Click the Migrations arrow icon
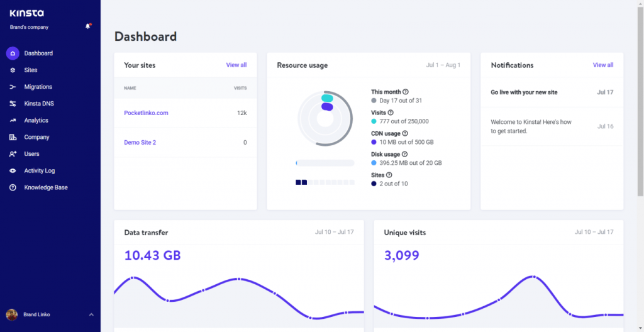The width and height of the screenshot is (644, 332). pyautogui.click(x=13, y=87)
